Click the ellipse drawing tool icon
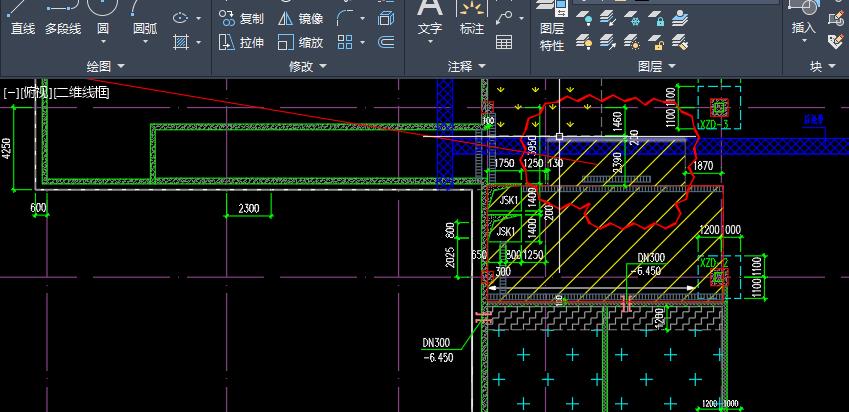The image size is (849, 412). pyautogui.click(x=180, y=18)
